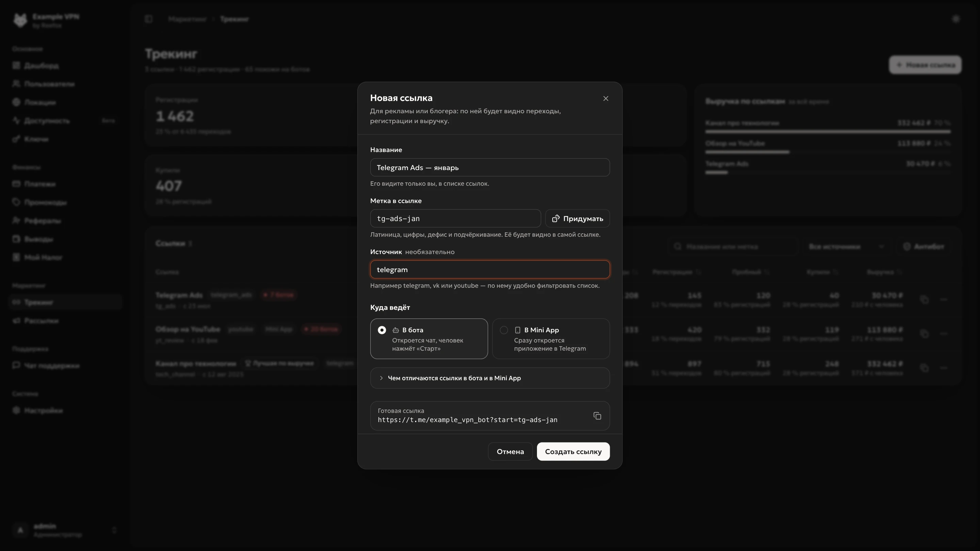This screenshot has width=980, height=551.
Task: Cancel the dialog with Отмена
Action: (x=510, y=451)
